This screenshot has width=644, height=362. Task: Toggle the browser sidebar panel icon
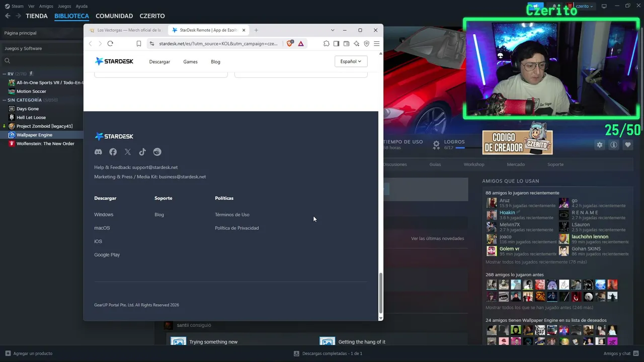337,44
